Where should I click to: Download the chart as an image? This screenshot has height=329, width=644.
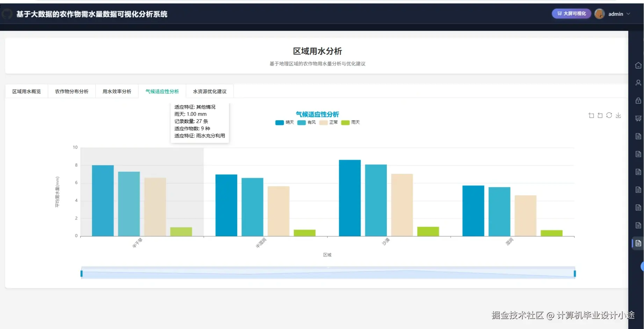tap(618, 115)
